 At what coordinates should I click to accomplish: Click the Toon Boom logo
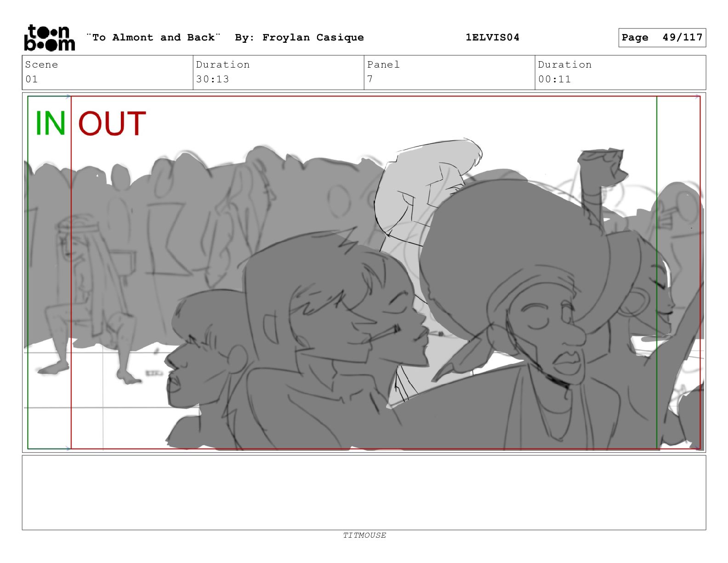(x=49, y=38)
